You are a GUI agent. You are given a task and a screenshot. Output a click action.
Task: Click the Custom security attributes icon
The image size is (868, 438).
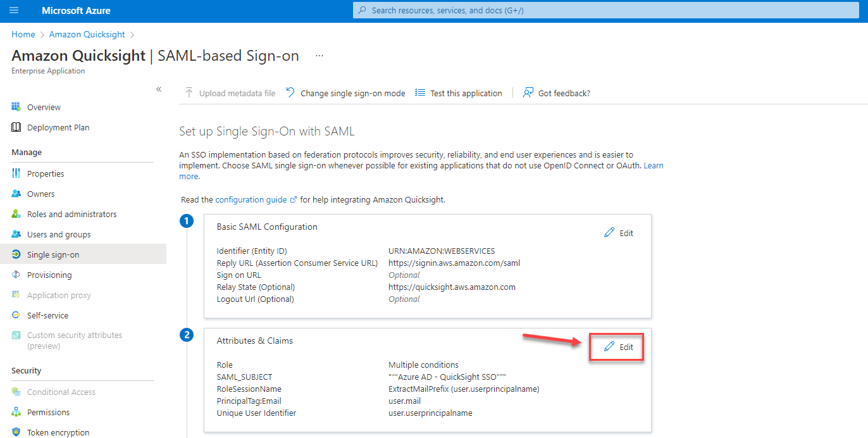(16, 335)
